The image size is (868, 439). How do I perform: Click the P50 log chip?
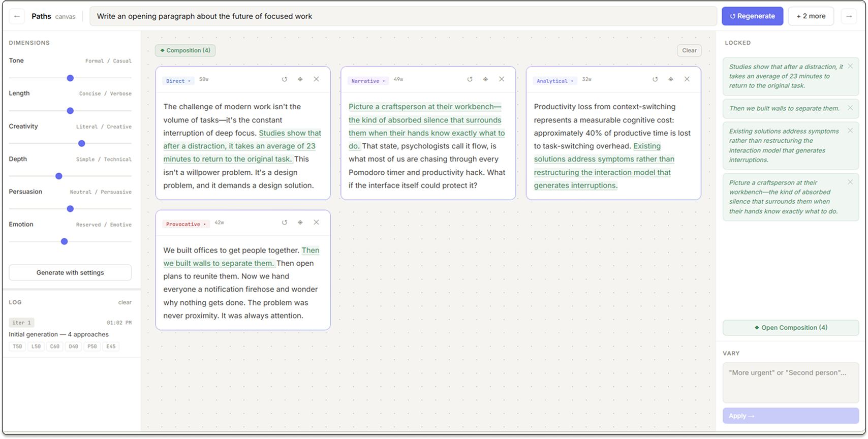[x=92, y=347]
